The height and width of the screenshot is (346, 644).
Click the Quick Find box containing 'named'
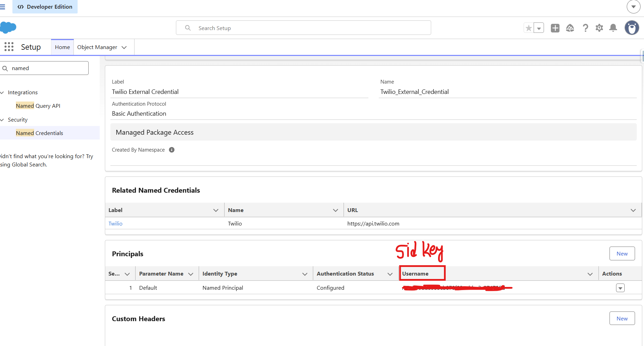tap(44, 68)
